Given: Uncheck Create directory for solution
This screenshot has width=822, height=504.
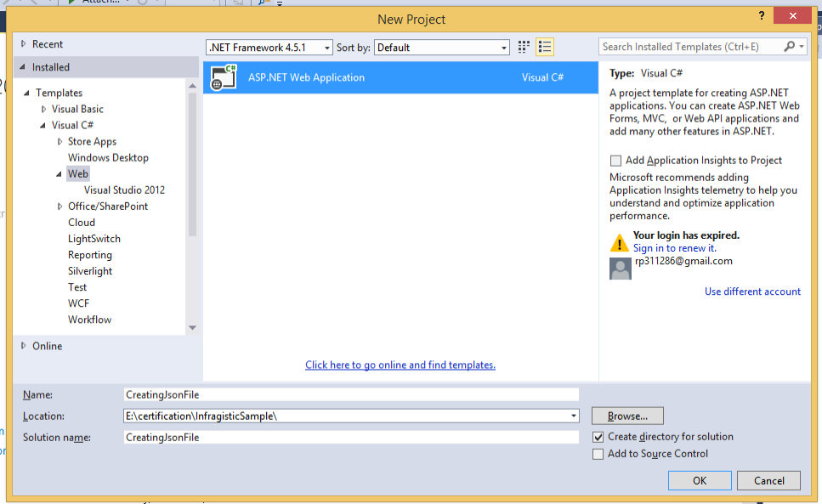Looking at the screenshot, I should coord(598,437).
